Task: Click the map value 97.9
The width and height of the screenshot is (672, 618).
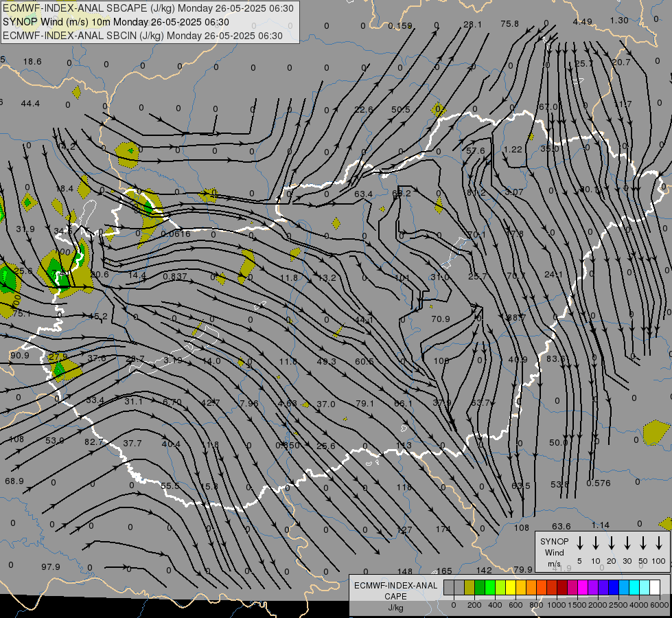Action: [x=51, y=566]
